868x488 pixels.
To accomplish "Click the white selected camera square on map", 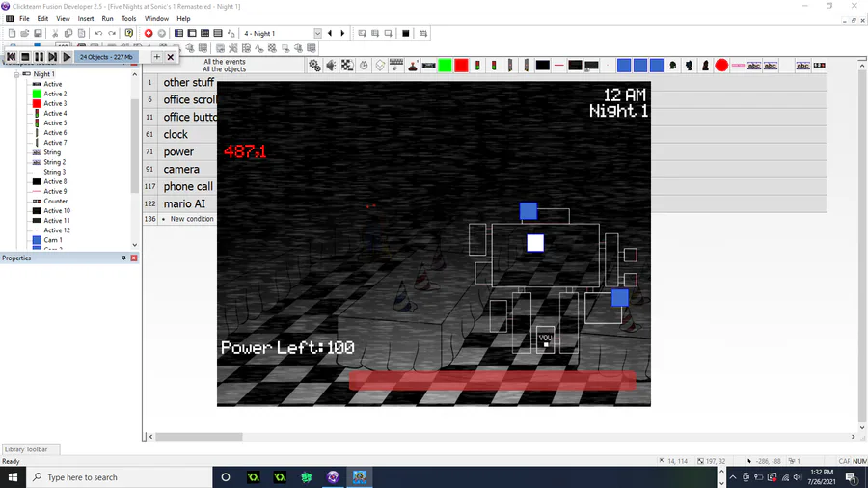I will 535,243.
